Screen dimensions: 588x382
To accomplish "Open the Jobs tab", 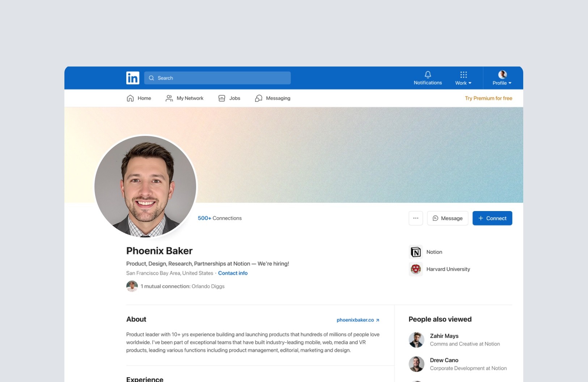I will 229,98.
